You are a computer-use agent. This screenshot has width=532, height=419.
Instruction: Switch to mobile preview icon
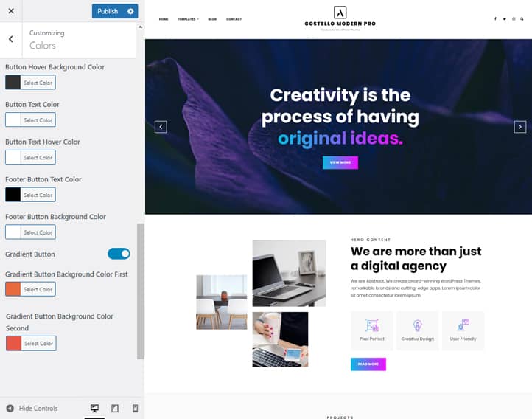[135, 408]
